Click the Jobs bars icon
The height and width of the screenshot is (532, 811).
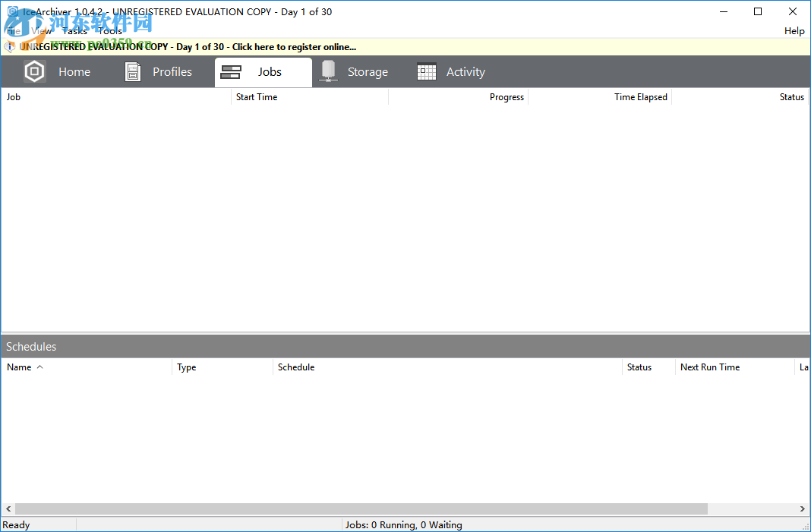coord(231,72)
